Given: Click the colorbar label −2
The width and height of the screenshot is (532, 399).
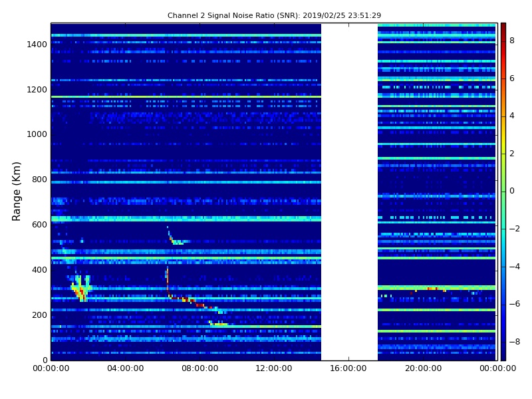Looking at the screenshot, I should (x=514, y=229).
